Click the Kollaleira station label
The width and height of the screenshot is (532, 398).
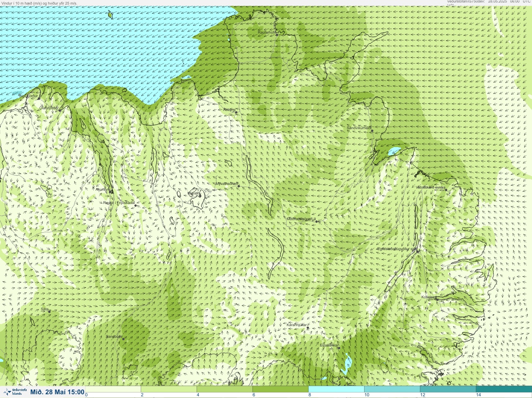coord(429,297)
